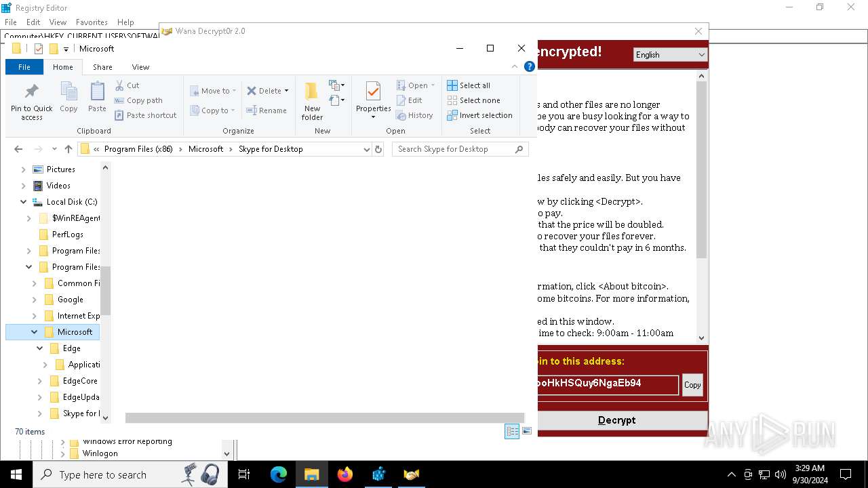This screenshot has height=488, width=868.
Task: Open the Windows Start menu
Action: click(16, 474)
